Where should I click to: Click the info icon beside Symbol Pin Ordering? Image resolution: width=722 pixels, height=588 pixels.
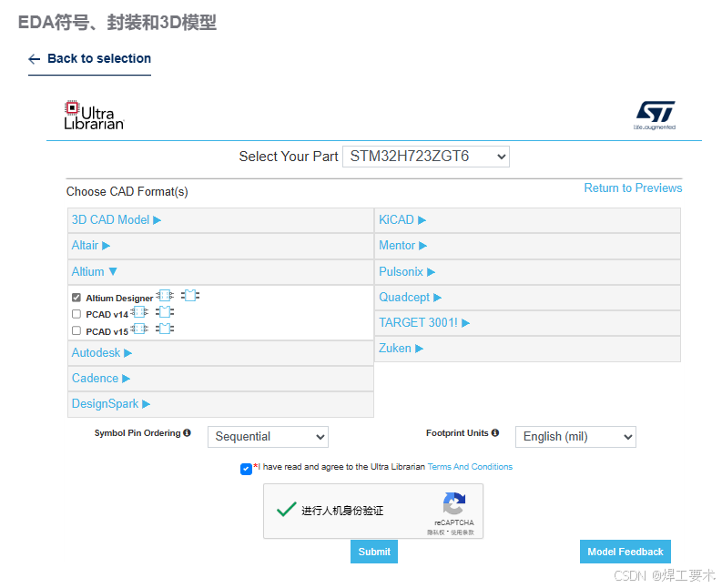click(x=187, y=433)
